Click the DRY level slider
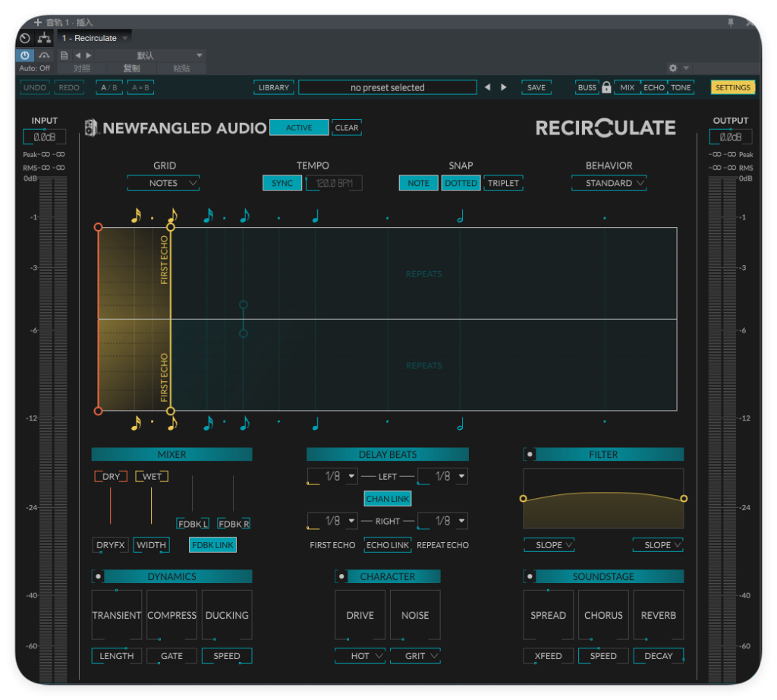This screenshot has width=777, height=700. point(111,505)
